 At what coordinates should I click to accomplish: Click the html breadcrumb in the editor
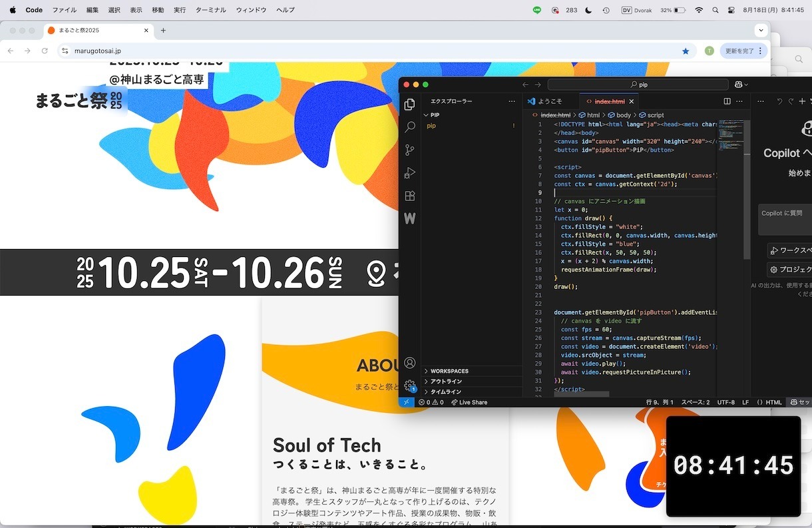point(588,115)
